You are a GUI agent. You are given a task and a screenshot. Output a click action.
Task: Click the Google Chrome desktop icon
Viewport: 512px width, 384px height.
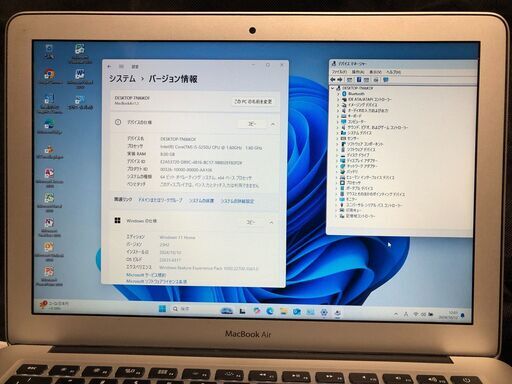click(x=50, y=77)
